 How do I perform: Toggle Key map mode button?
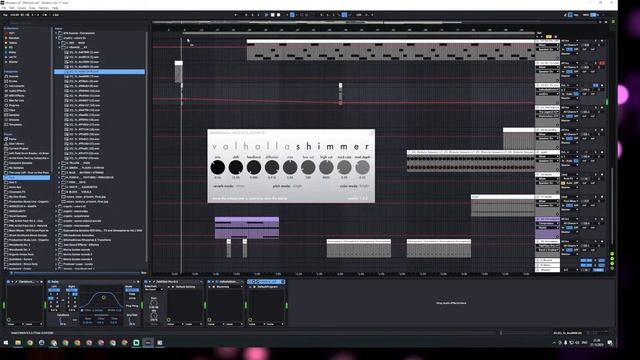coord(575,15)
